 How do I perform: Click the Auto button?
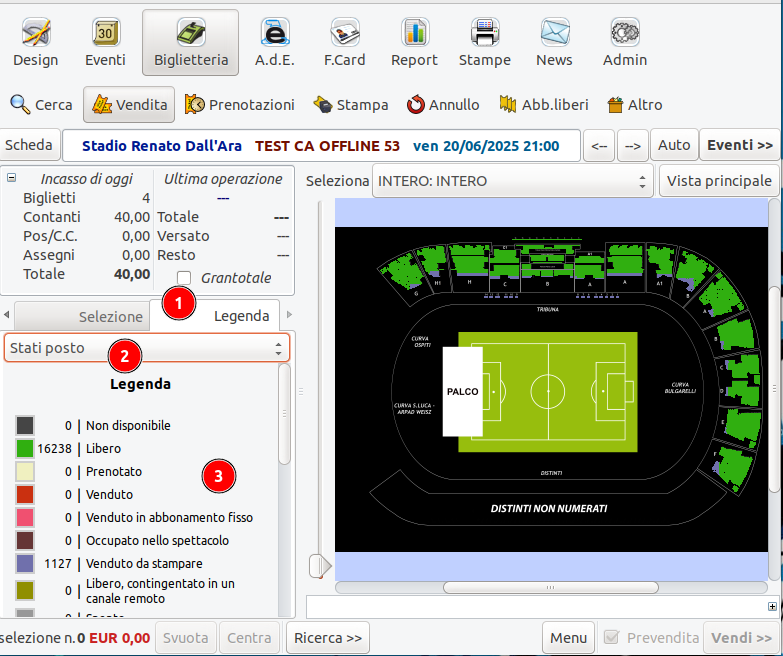pyautogui.click(x=674, y=145)
